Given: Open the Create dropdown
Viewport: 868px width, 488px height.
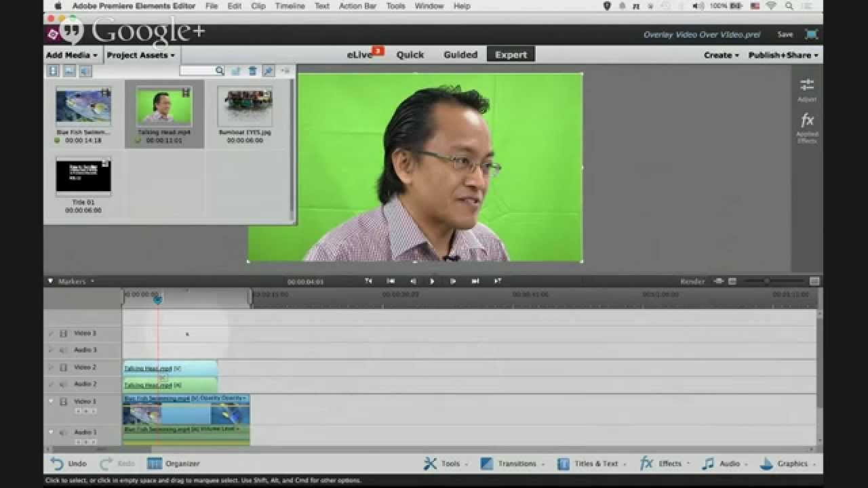Looking at the screenshot, I should point(721,55).
